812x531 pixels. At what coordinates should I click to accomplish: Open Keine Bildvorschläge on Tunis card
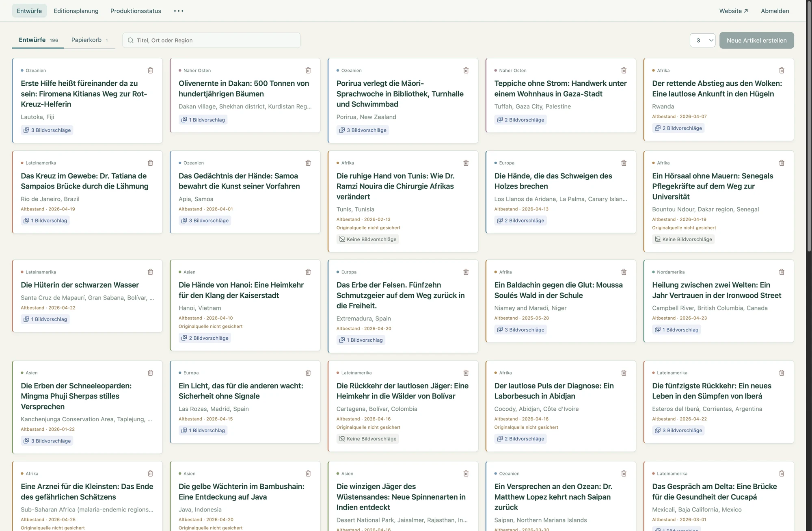coord(368,239)
